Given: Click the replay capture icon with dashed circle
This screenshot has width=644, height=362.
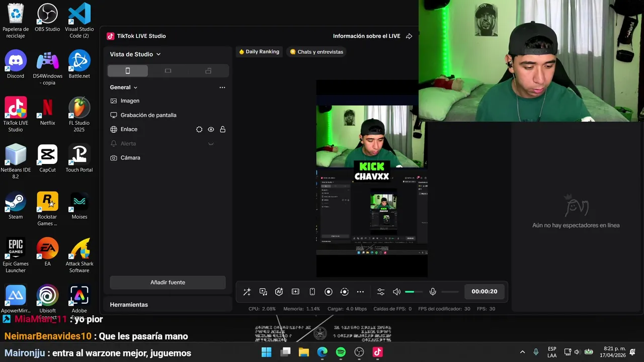Looking at the screenshot, I should 345,292.
